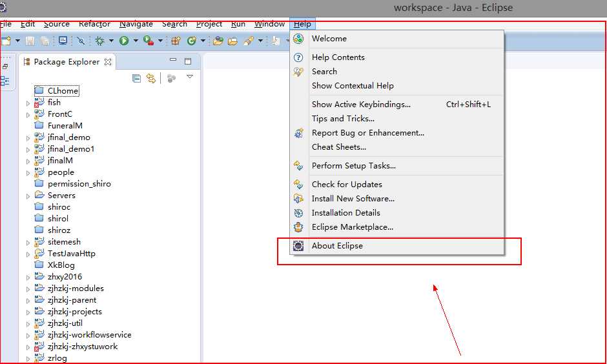Close the Package Explorer tab
The image size is (607, 364).
click(108, 62)
